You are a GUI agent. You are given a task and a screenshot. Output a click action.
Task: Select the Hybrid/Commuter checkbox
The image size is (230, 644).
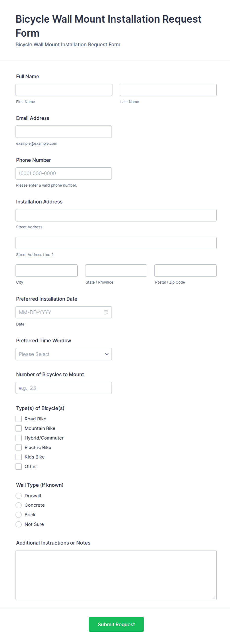19,438
